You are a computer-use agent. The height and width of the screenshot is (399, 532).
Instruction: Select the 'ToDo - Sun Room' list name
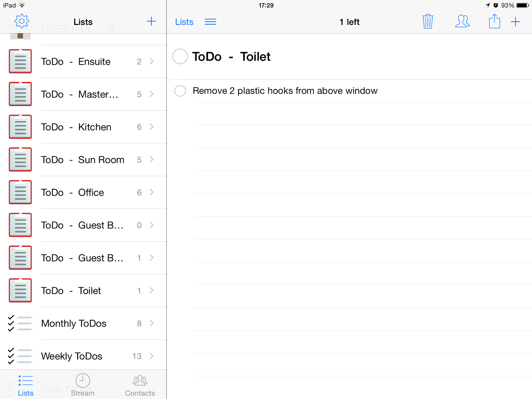tap(83, 160)
